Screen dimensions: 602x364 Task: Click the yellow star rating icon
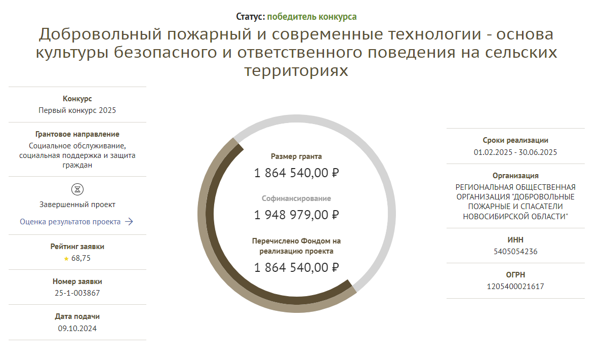tap(66, 259)
